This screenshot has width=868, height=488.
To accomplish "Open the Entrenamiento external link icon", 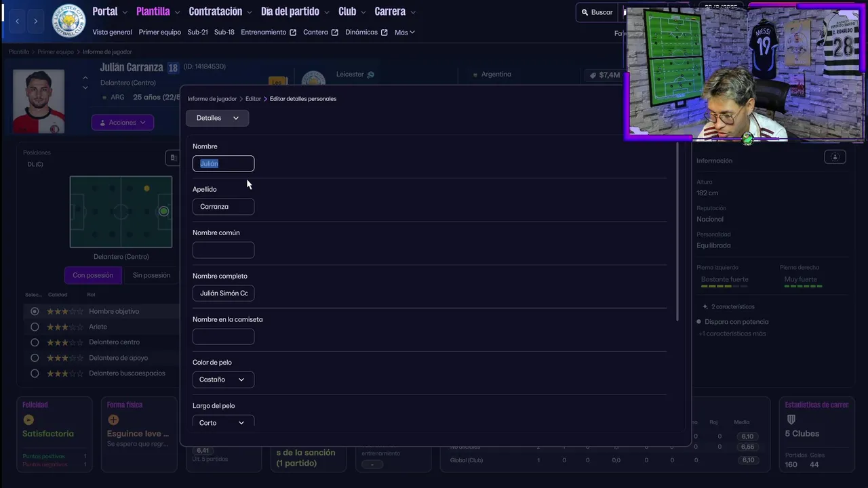I will [293, 33].
